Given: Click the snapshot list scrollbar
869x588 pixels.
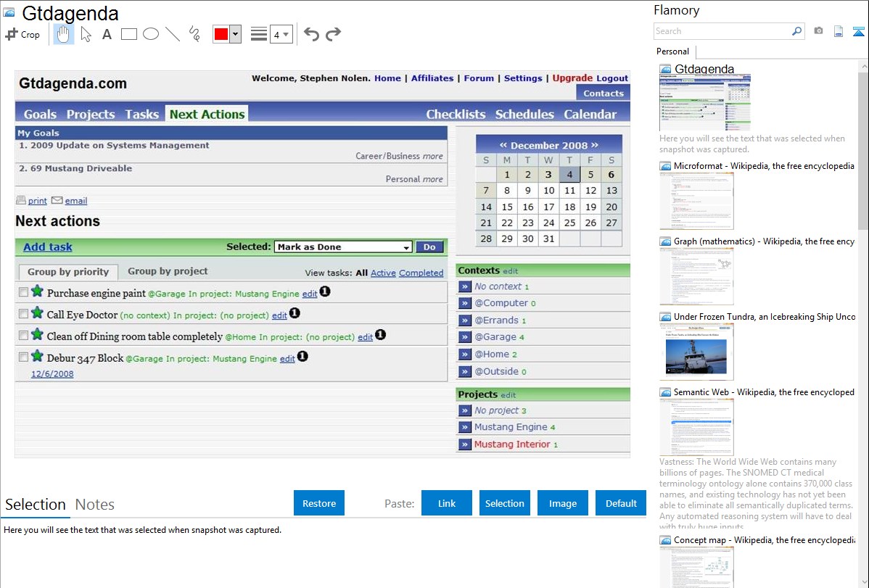Looking at the screenshot, I should tap(863, 149).
